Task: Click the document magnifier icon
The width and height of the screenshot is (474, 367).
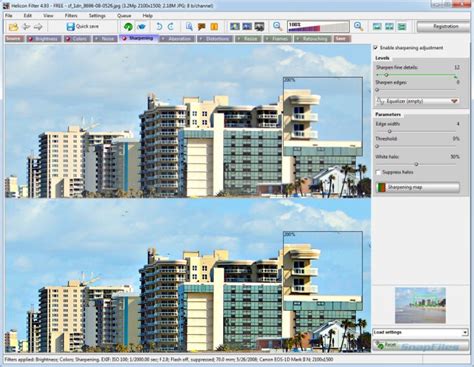Action: point(189,27)
